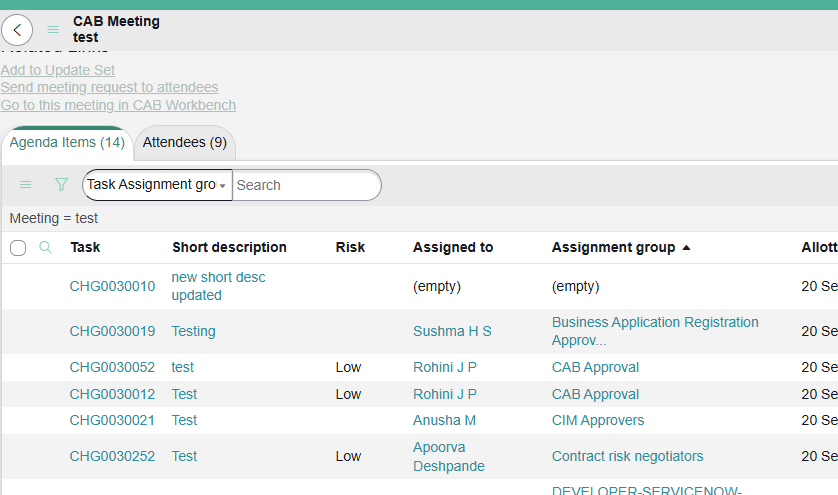Open change record CHG0030021
Screen dimensions: 838x495
[x=112, y=421]
